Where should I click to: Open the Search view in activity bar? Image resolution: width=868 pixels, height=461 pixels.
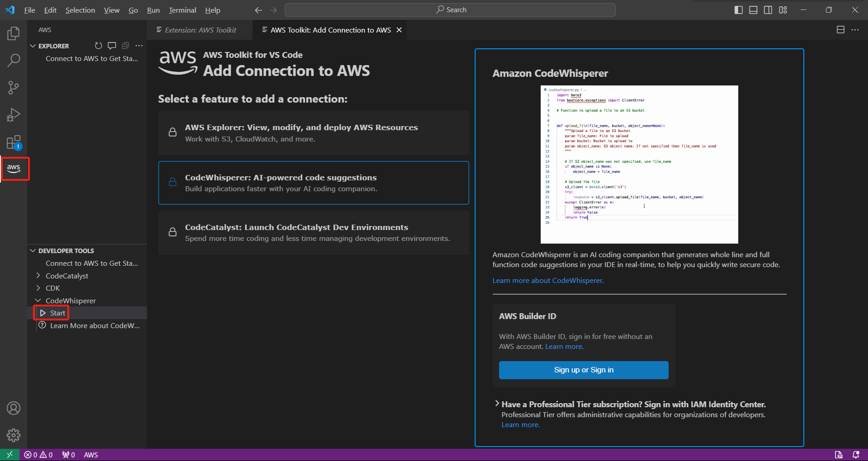14,60
